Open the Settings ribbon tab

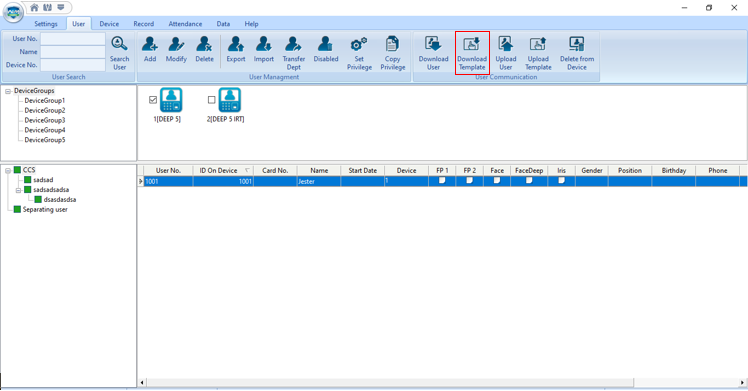click(x=46, y=24)
